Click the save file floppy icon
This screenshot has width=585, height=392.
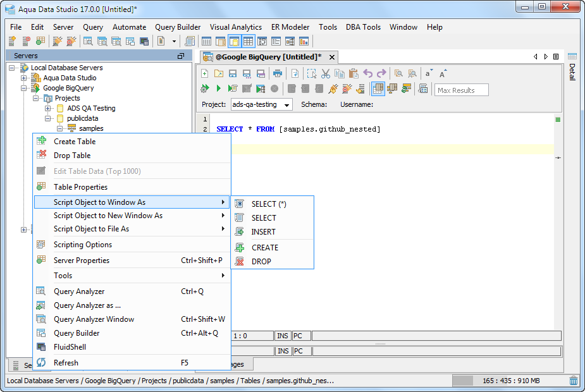(233, 73)
